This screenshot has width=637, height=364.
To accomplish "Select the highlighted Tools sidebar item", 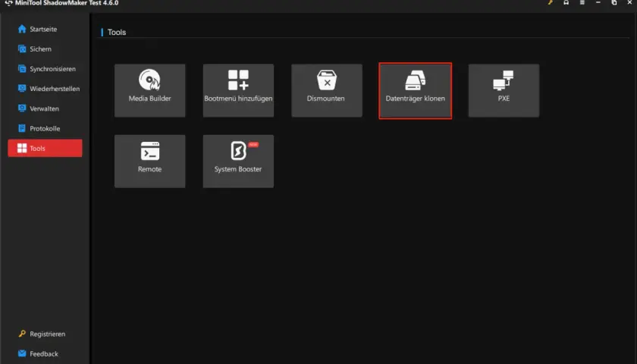I will 45,149.
